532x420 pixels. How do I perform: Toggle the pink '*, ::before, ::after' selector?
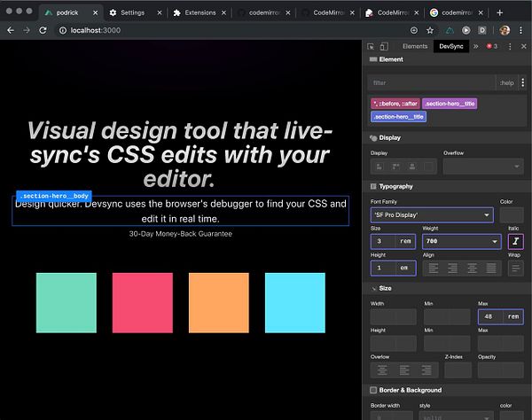[395, 104]
